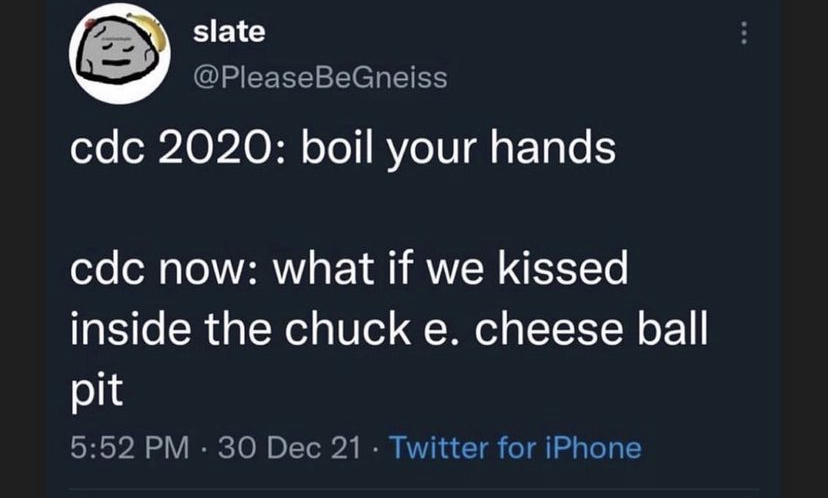
Task: Open the three-dot more options menu
Action: click(x=743, y=34)
